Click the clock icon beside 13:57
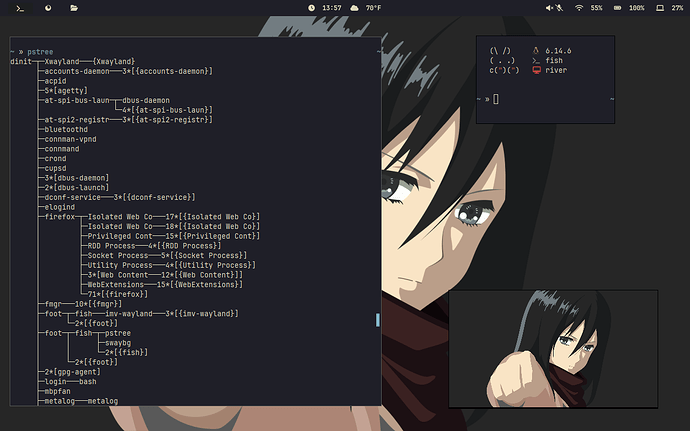This screenshot has width=690, height=431. click(x=311, y=8)
